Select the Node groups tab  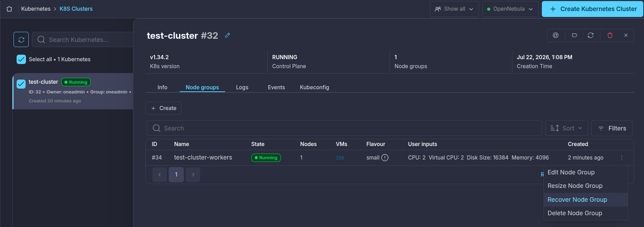202,87
